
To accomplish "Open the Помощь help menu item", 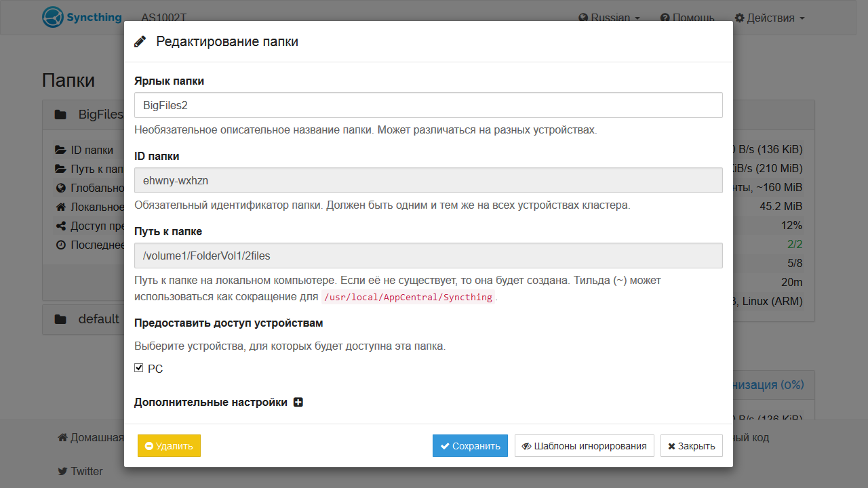I will coord(687,18).
